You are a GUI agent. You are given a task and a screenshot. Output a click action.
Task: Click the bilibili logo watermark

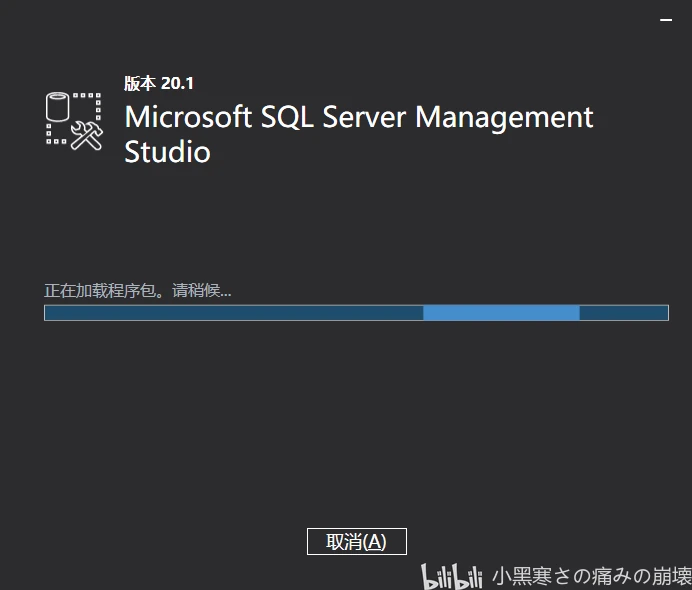[453, 575]
